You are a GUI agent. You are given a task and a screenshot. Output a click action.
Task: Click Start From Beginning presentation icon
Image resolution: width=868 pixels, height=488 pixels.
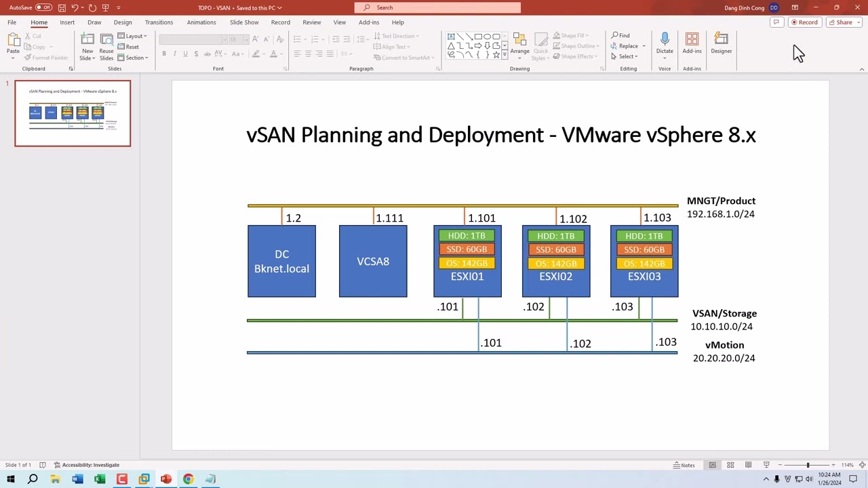pos(105,7)
